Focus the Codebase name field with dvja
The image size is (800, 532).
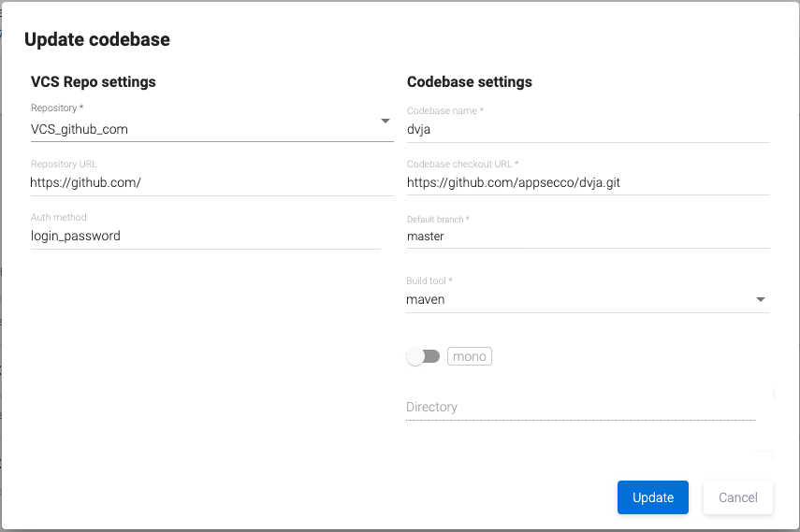point(587,130)
